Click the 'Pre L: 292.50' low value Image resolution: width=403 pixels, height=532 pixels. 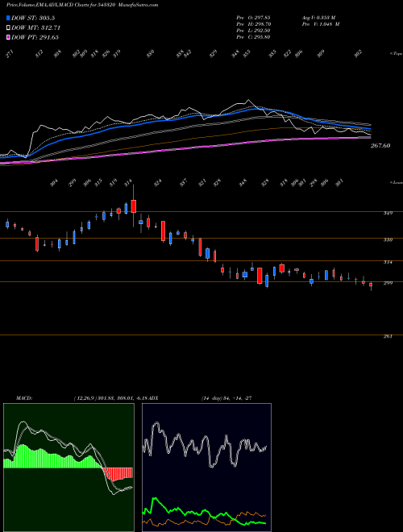pos(253,31)
